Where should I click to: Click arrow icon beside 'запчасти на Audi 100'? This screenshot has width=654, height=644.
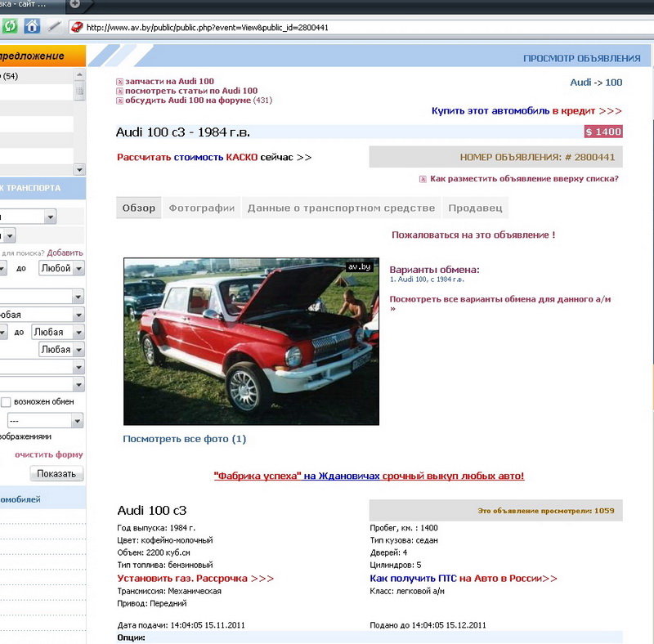point(119,82)
